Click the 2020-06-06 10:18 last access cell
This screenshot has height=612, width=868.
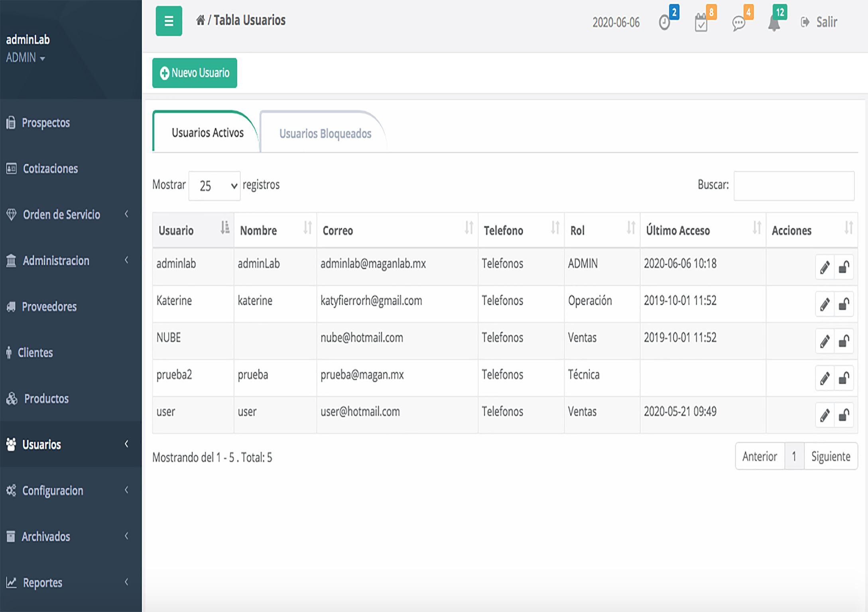coord(703,266)
